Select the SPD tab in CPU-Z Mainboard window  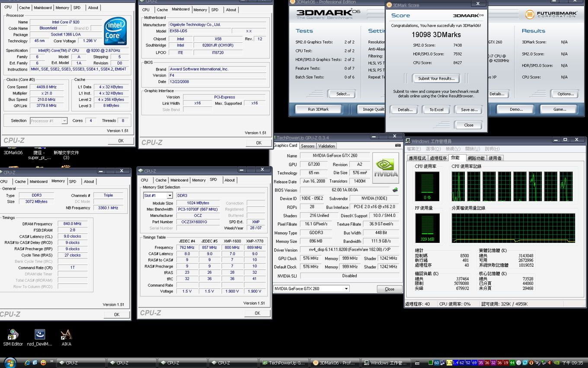[x=215, y=10]
